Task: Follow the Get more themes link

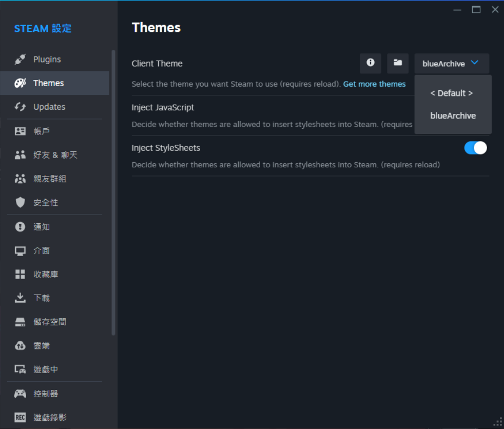Action: 374,84
